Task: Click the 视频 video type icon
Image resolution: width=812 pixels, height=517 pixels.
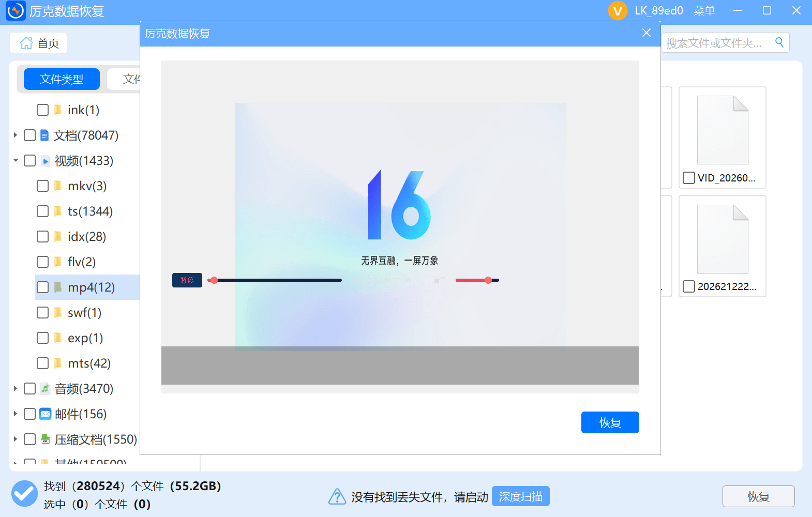Action: point(46,161)
